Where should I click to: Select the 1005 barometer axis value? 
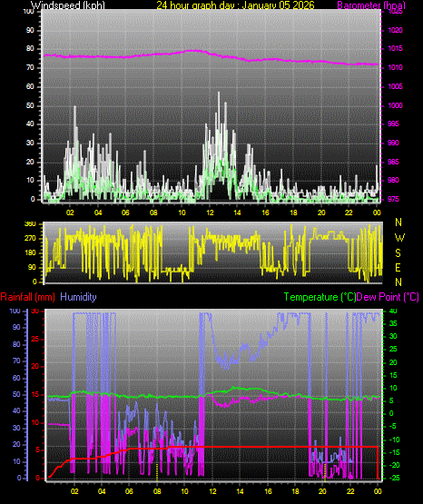coord(395,86)
